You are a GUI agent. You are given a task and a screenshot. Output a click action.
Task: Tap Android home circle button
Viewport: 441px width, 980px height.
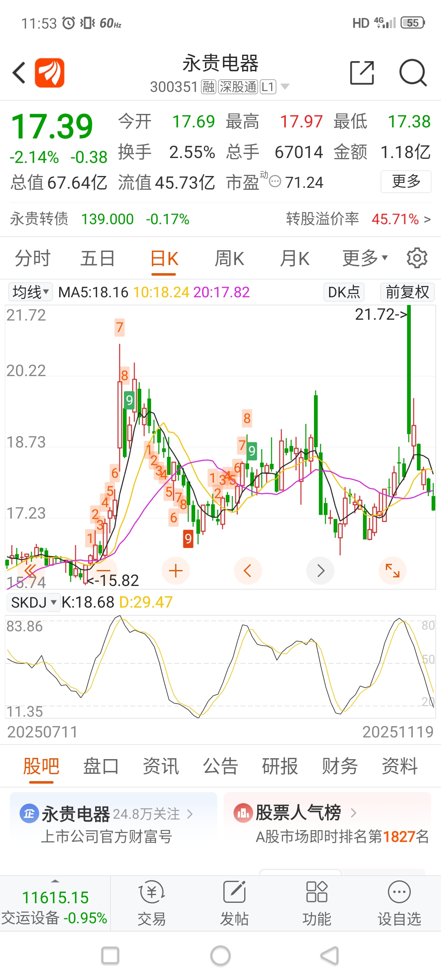coord(220,956)
